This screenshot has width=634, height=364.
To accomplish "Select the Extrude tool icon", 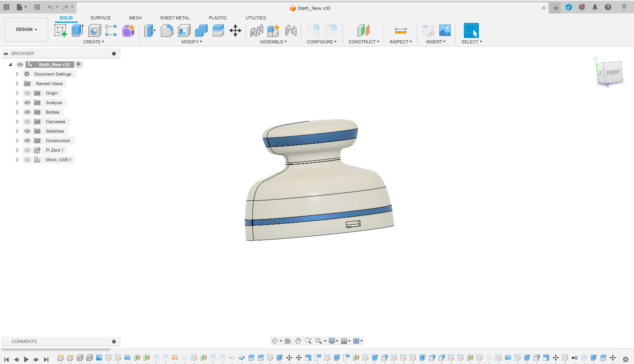I will click(x=76, y=30).
